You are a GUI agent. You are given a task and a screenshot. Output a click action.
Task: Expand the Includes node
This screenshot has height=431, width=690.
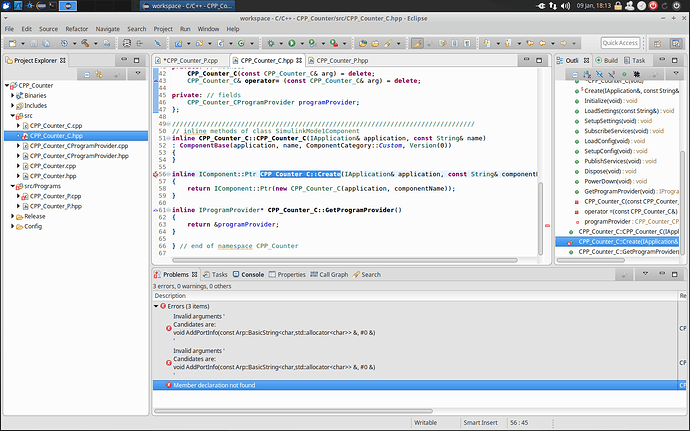tap(12, 105)
